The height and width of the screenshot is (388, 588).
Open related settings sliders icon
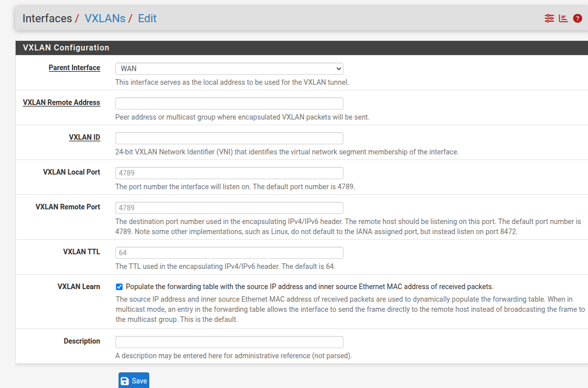549,19
